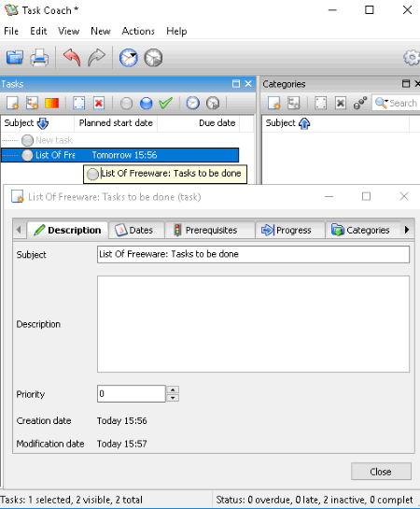Switch to the Description tab
The height and width of the screenshot is (509, 420).
pos(68,230)
